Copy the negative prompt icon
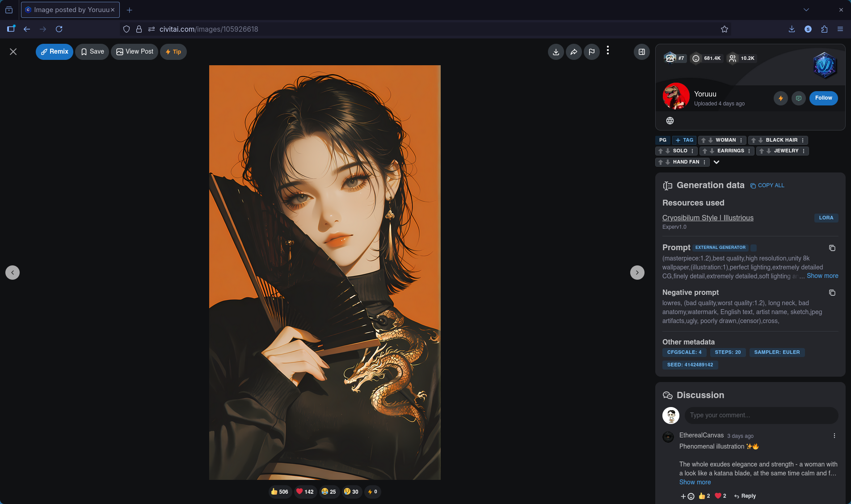 [832, 293]
